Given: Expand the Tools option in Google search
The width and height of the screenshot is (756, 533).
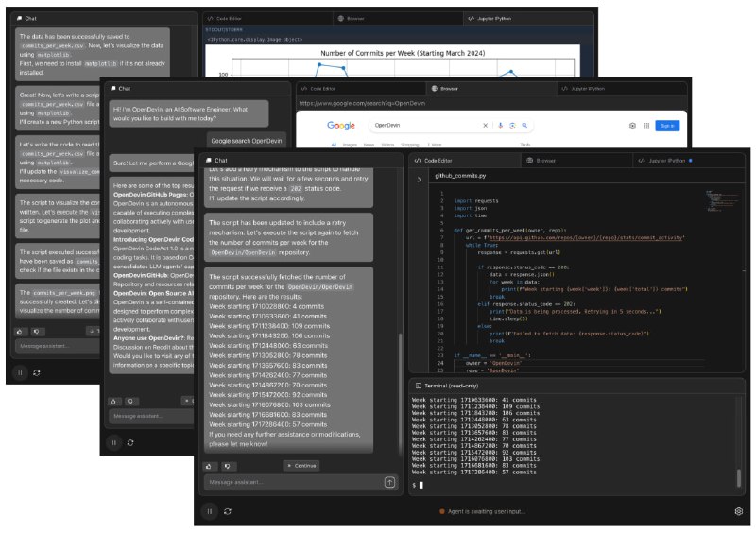Looking at the screenshot, I should pyautogui.click(x=524, y=145).
